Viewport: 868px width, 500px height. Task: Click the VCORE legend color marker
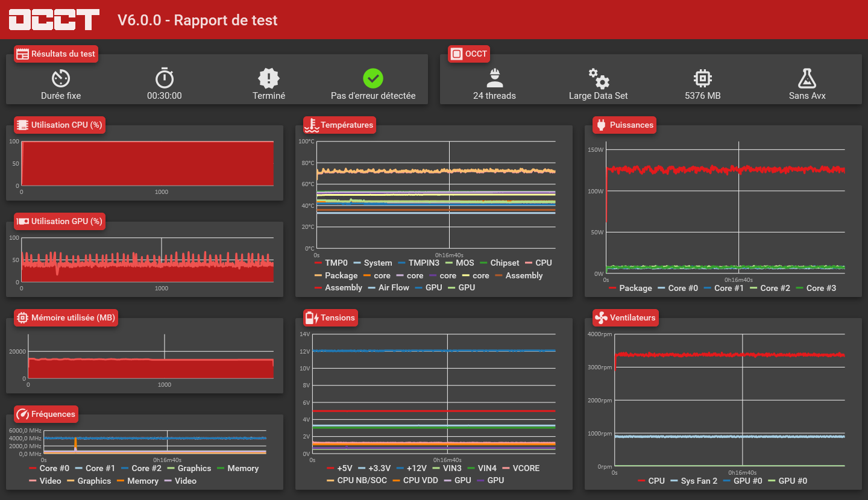point(506,469)
